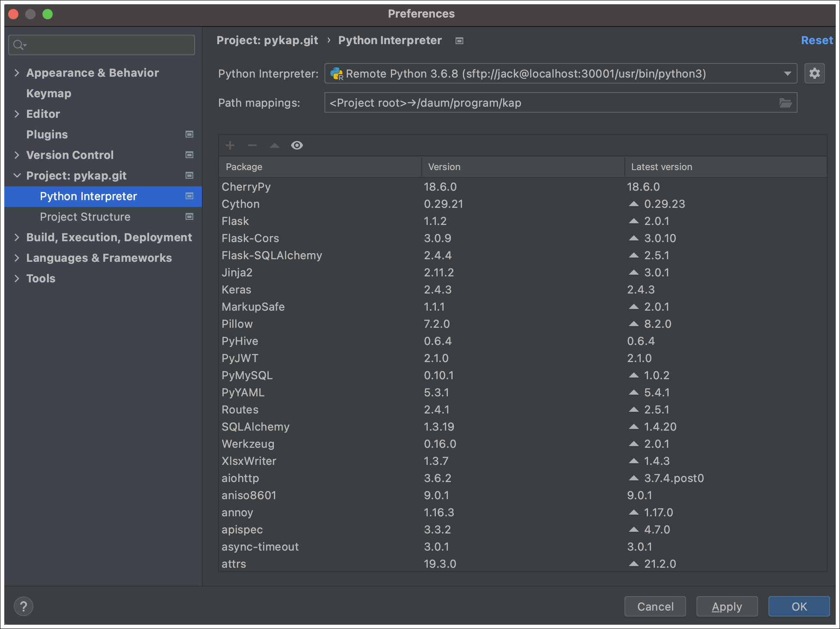840x629 pixels.
Task: Click the add package plus icon
Action: [x=230, y=145]
